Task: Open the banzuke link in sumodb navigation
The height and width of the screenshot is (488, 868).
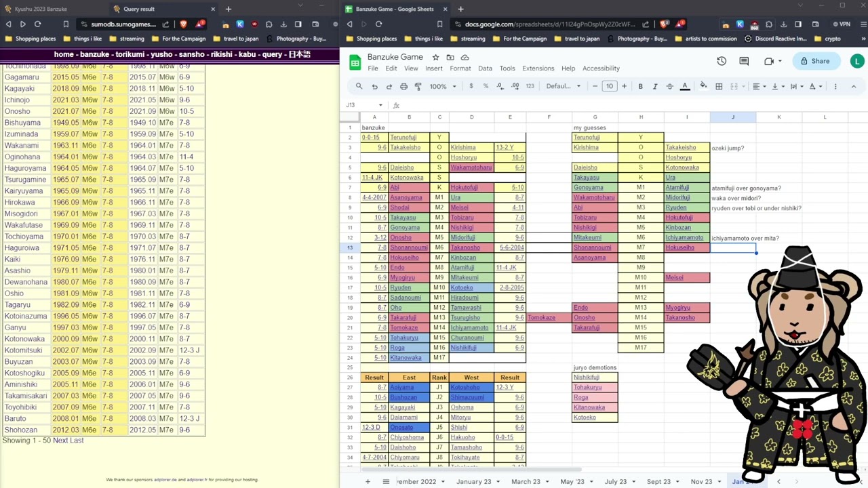Action: [95, 54]
